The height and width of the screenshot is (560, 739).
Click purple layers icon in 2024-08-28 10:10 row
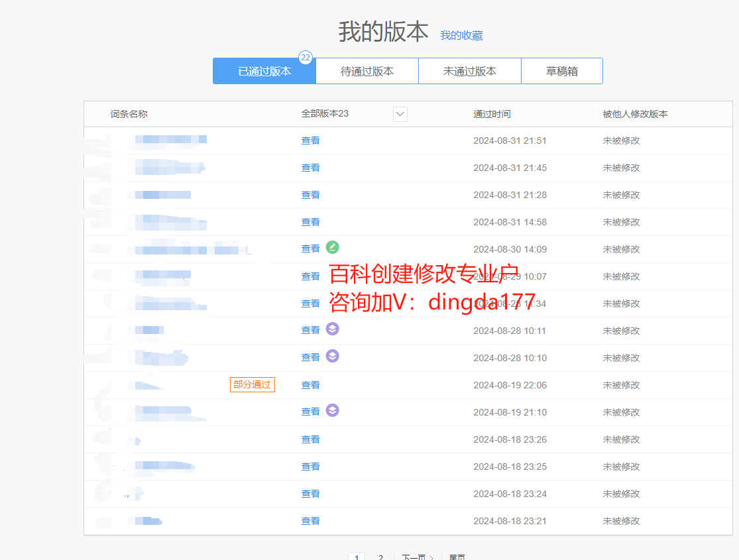[x=332, y=357]
